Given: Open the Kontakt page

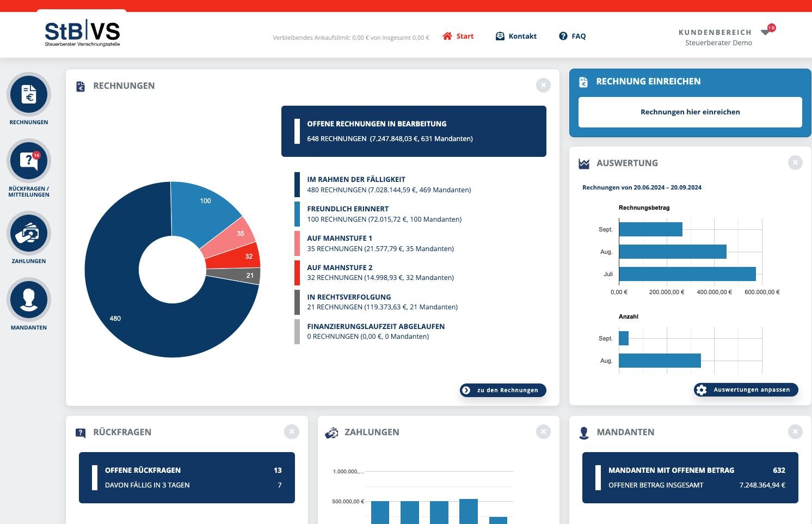Looking at the screenshot, I should pyautogui.click(x=516, y=36).
